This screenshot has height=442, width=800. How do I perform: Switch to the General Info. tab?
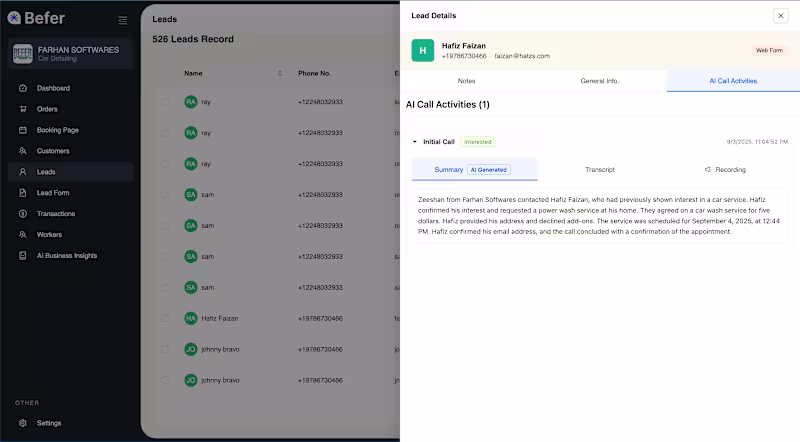tap(599, 81)
